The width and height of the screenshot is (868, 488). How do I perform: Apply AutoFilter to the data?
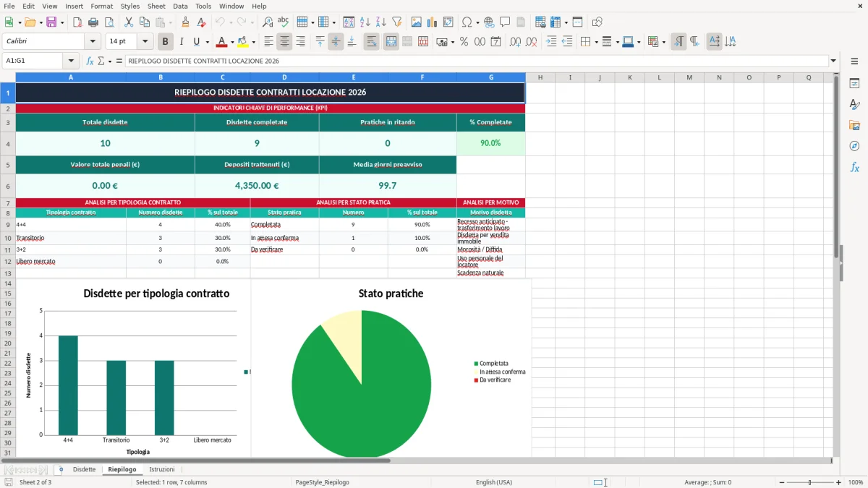pos(396,22)
